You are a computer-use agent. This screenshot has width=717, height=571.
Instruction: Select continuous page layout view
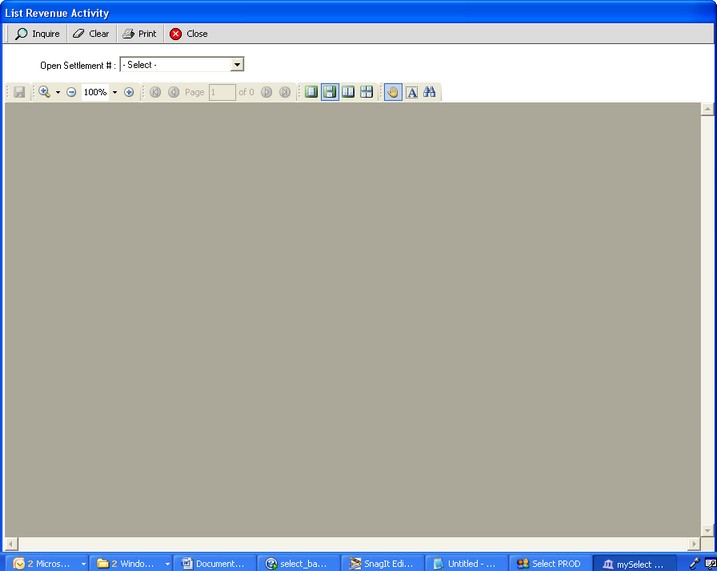pos(330,92)
